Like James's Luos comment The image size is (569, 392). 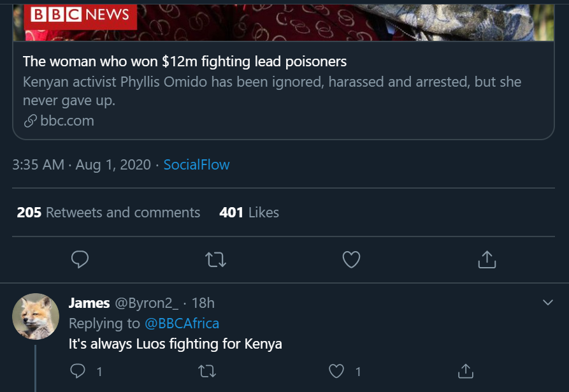point(337,371)
